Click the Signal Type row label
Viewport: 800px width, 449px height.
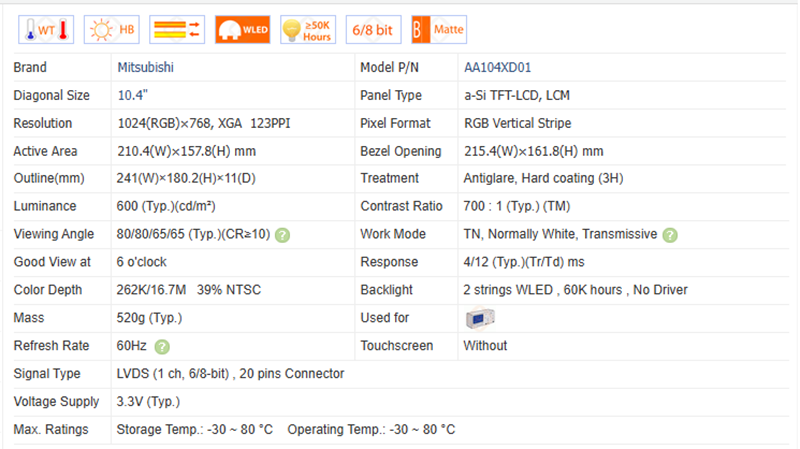[47, 373]
